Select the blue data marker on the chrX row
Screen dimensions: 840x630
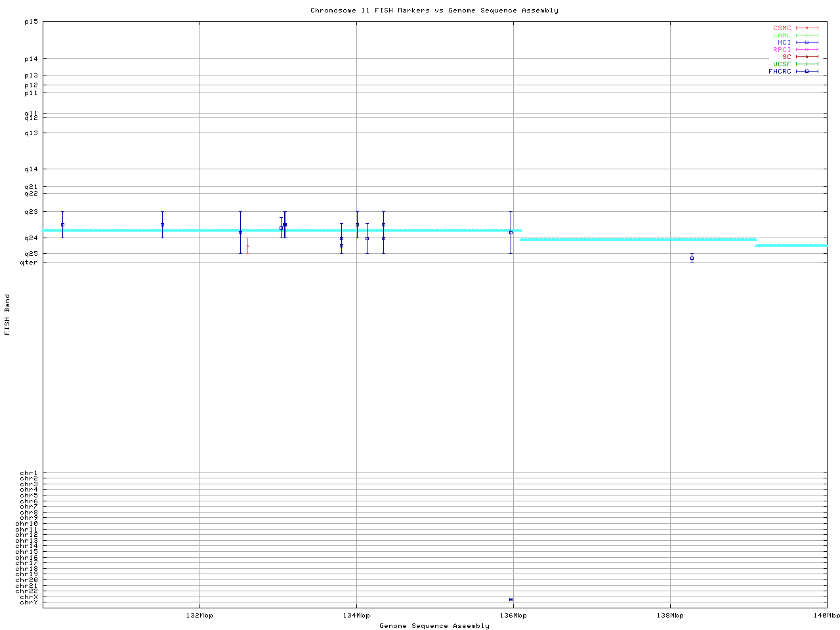tap(511, 599)
